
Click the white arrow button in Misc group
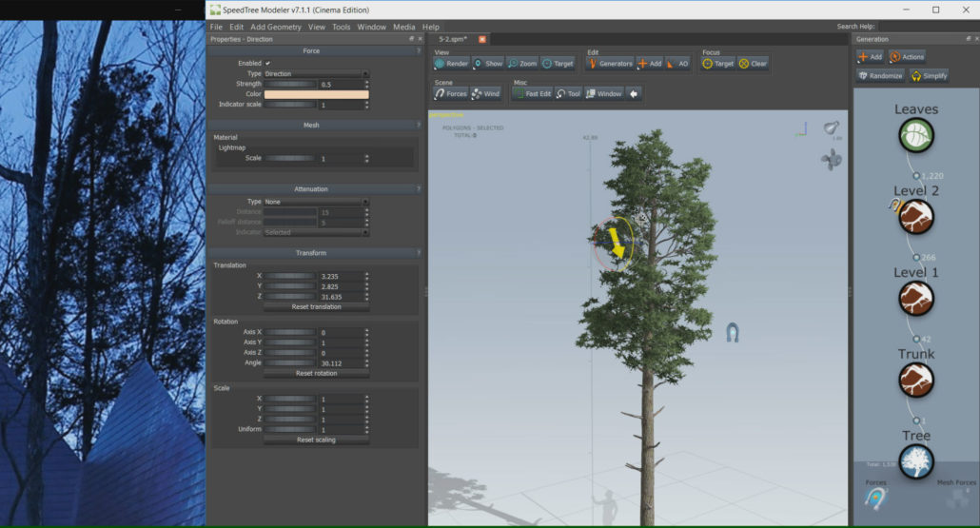coord(634,94)
